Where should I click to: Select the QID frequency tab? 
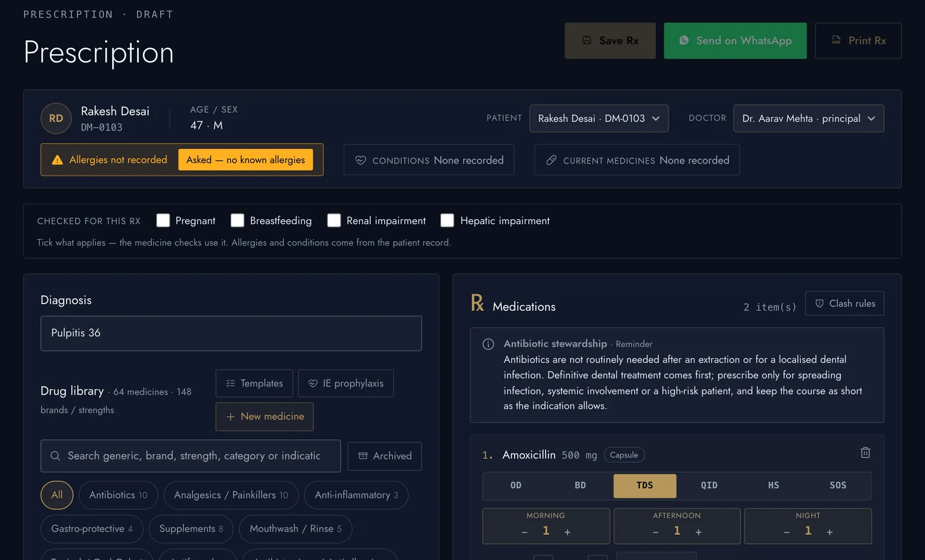(709, 485)
